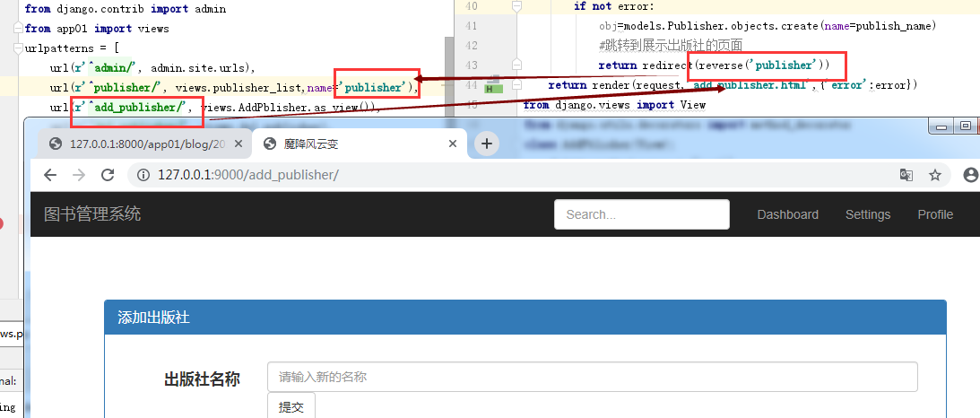Close the 魔降风云变 tab
Screen dimensions: 980x418
[x=453, y=144]
